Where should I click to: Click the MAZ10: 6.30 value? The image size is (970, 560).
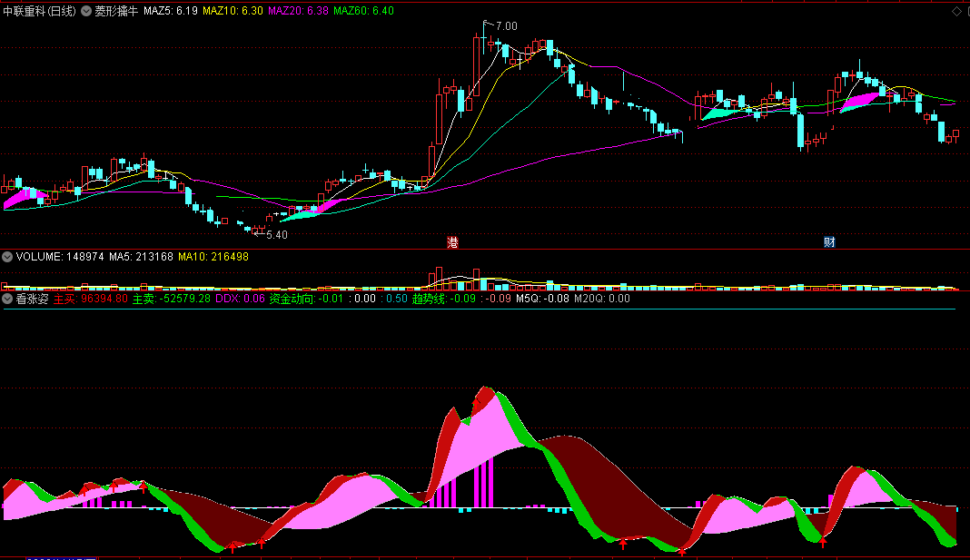233,11
